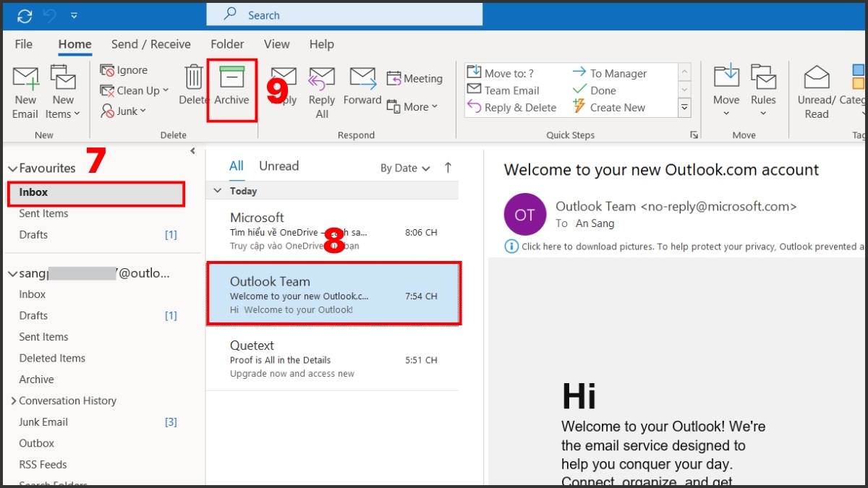
Task: Reverse sort order with arrow
Action: click(x=448, y=168)
